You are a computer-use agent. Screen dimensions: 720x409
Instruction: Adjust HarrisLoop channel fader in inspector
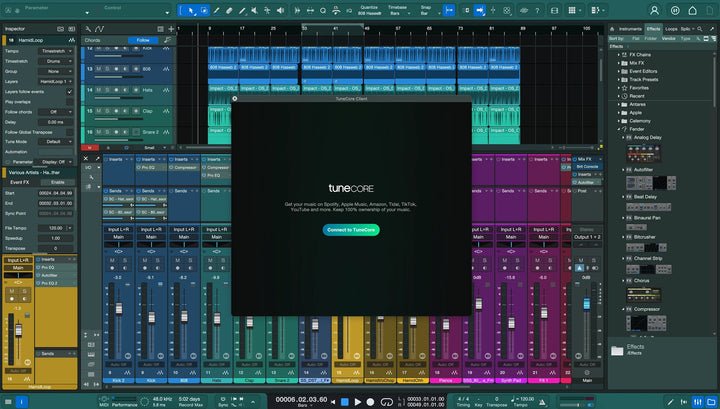[x=19, y=331]
